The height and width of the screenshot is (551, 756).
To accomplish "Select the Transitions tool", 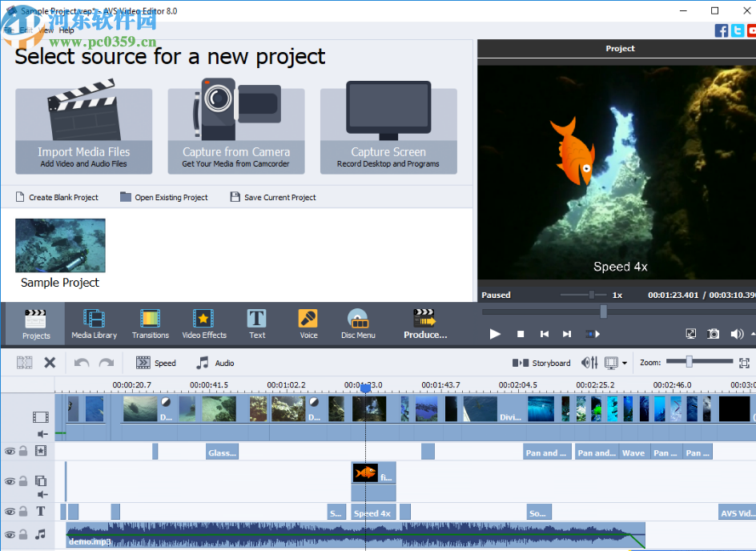I will (x=150, y=324).
